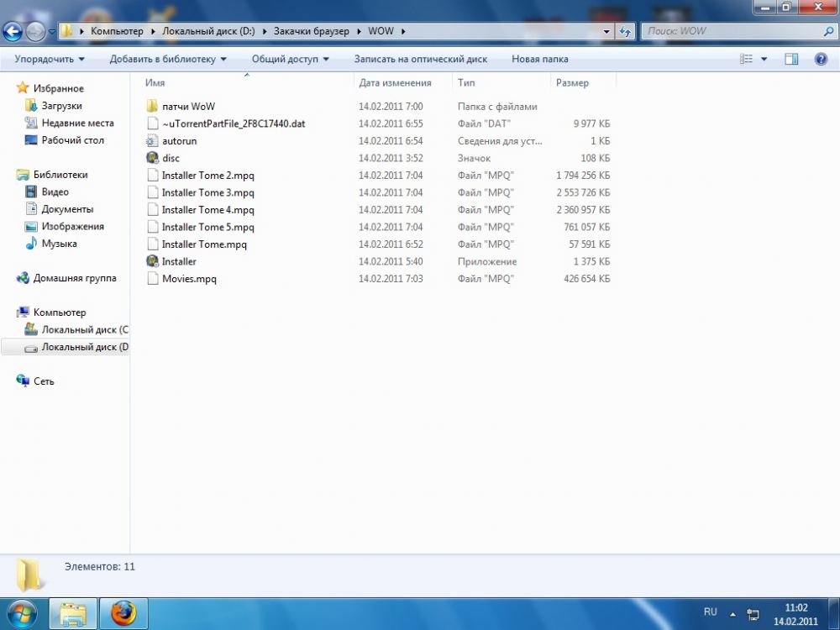Select Installer Tome 4.mpq file
The image size is (840, 630).
[207, 209]
